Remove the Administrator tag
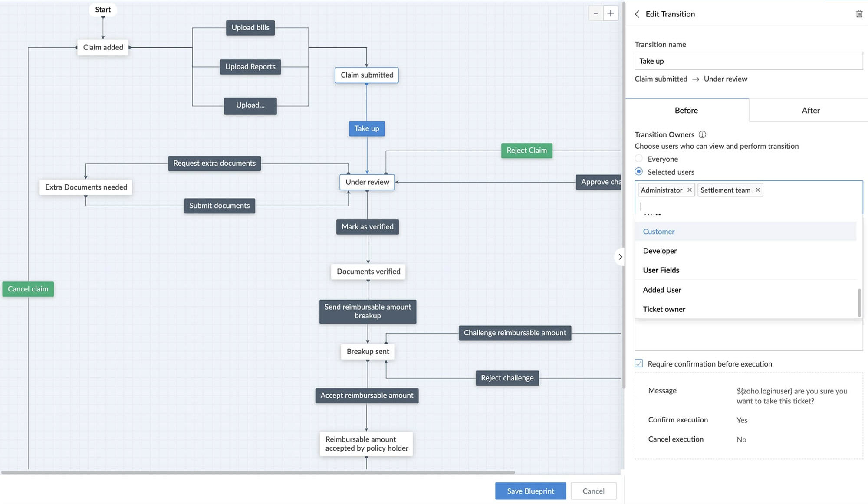The height and width of the screenshot is (504, 868). coord(689,190)
